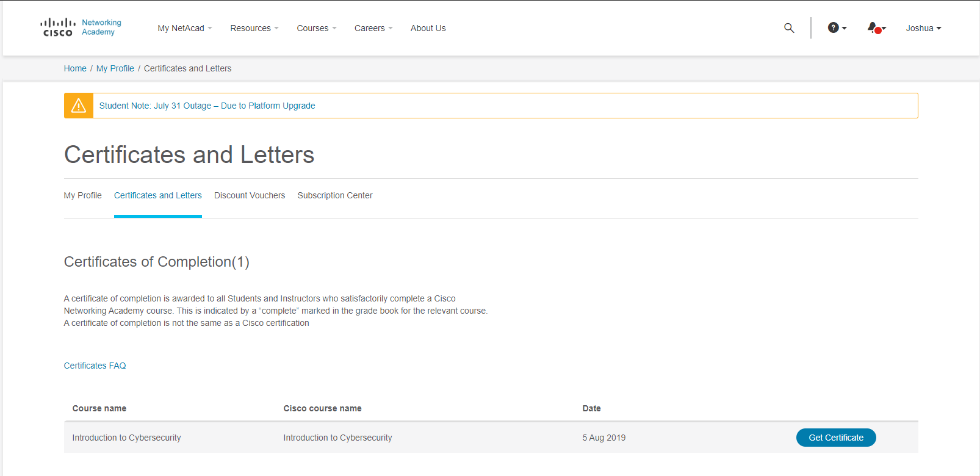Click the Cisco Networking Academy logo
980x476 pixels.
click(x=81, y=27)
